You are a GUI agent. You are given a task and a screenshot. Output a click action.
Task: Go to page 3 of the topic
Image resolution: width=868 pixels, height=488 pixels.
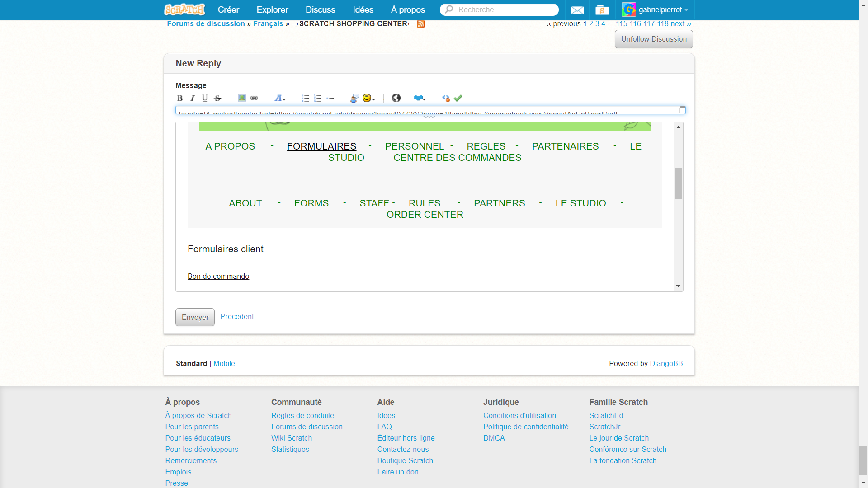[x=597, y=23]
